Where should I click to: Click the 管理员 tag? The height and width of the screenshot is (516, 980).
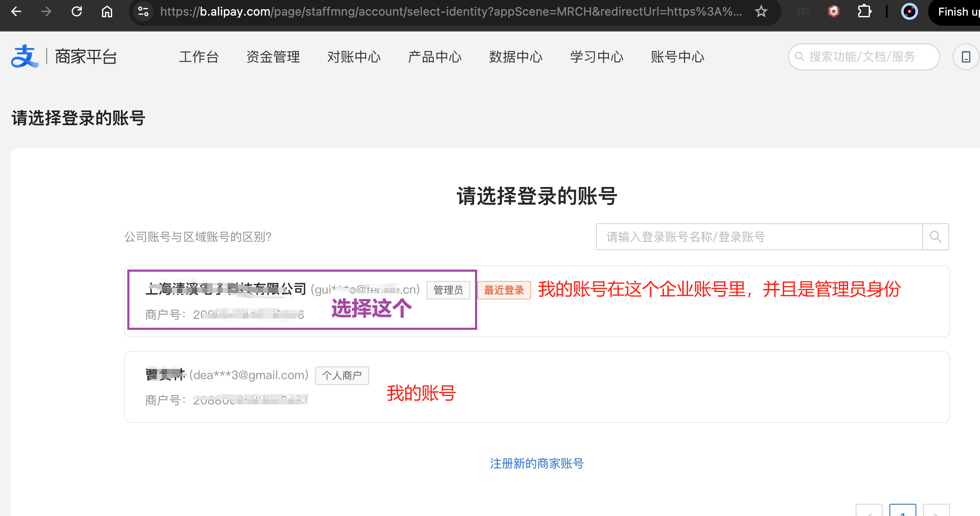[448, 290]
